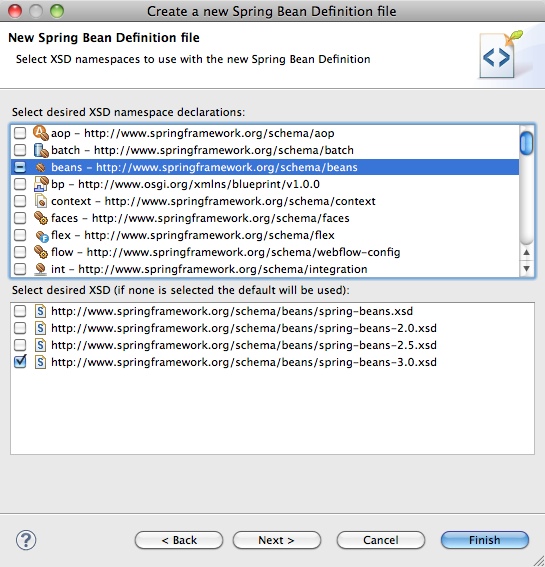Click the bp blueprint namespace icon

pyautogui.click(x=41, y=184)
